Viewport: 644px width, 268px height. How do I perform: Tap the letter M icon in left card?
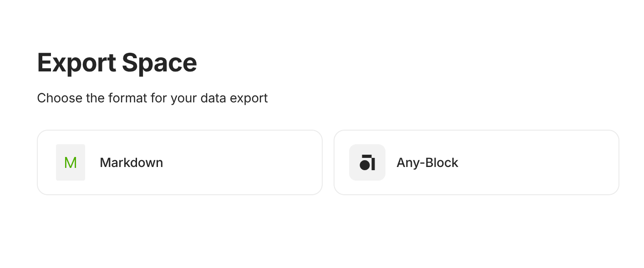[71, 162]
